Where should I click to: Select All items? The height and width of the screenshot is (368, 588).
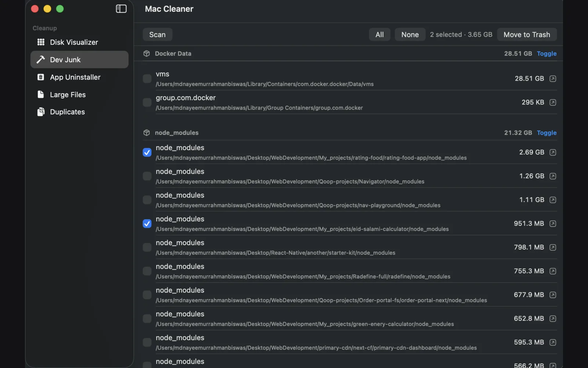tap(380, 35)
